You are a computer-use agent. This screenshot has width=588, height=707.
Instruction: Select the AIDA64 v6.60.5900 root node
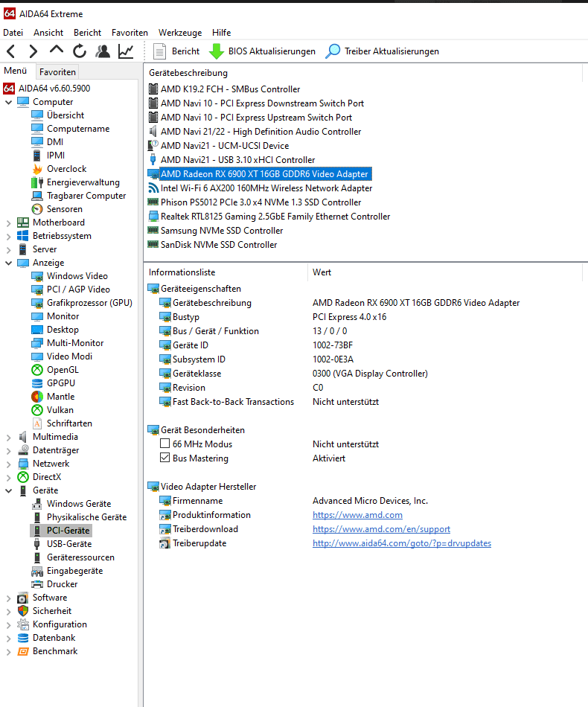[x=54, y=89]
